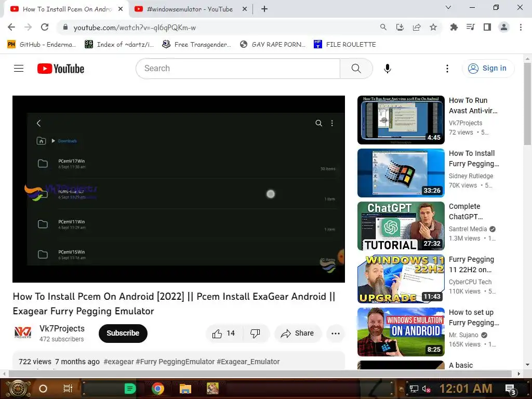Click the main video player
Image resolution: width=532 pixels, height=399 pixels.
[179, 189]
